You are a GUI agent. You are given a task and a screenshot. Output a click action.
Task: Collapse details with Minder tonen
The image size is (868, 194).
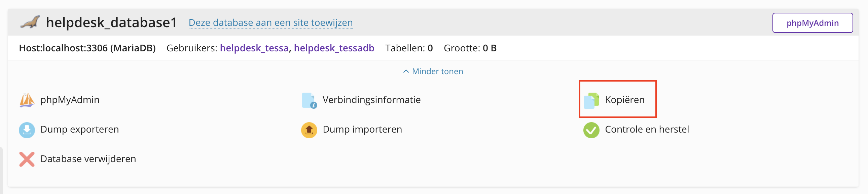437,71
